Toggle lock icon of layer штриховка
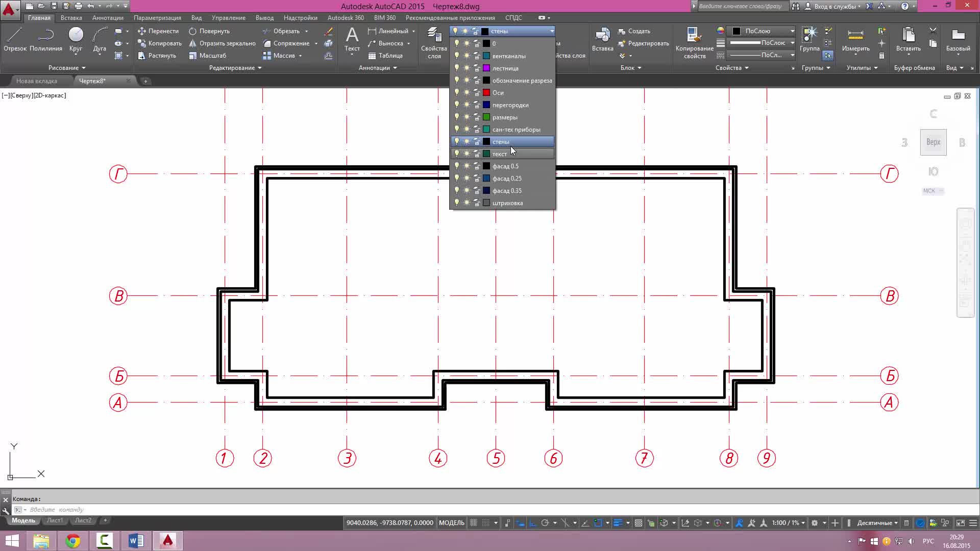 click(x=476, y=203)
